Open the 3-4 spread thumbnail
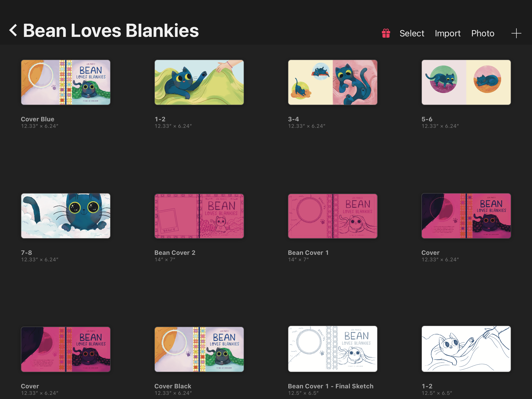Viewport: 532px width, 399px height. pyautogui.click(x=332, y=82)
